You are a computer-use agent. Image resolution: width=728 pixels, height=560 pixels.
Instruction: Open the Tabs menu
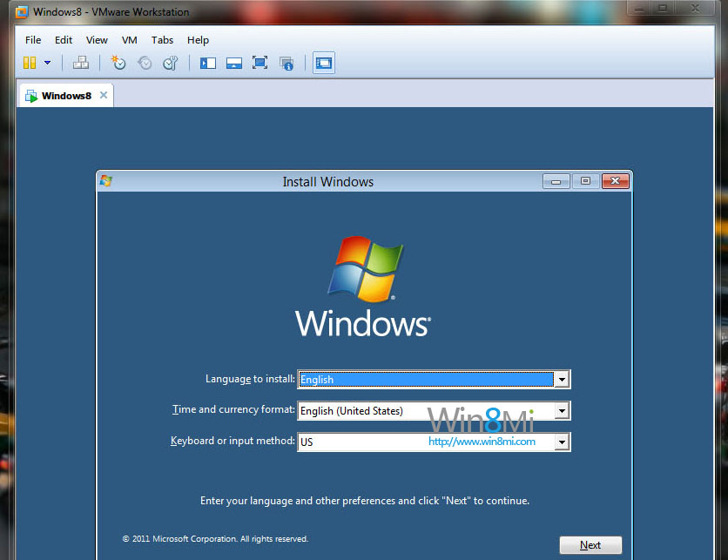(162, 40)
